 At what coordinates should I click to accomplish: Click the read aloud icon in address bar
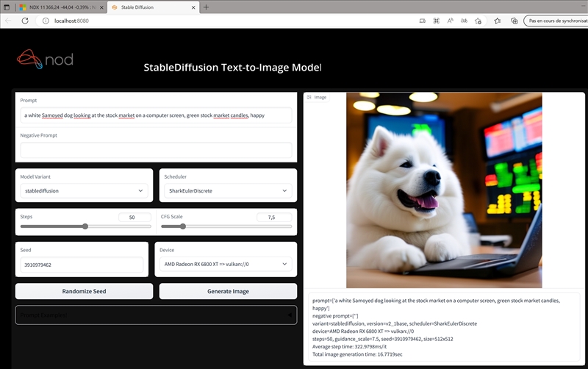pos(450,21)
